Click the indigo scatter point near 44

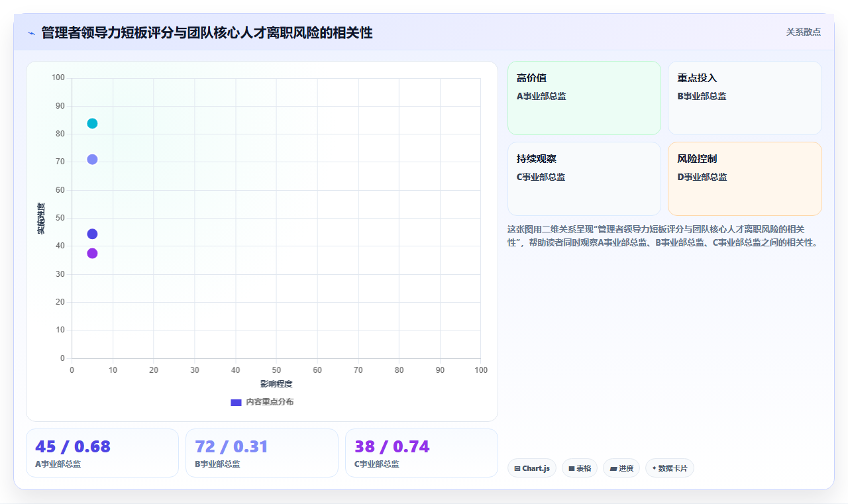tap(92, 234)
